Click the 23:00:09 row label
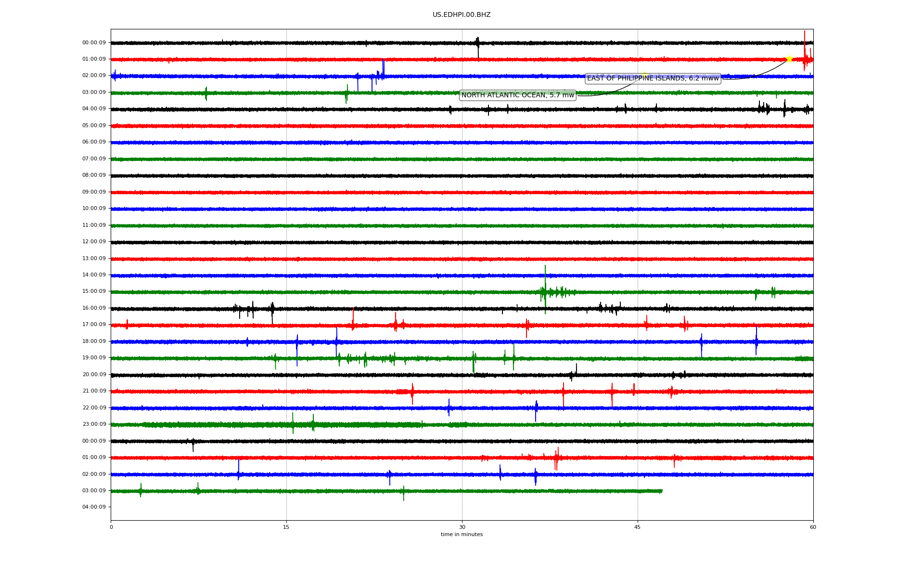Image resolution: width=924 pixels, height=578 pixels. point(94,424)
